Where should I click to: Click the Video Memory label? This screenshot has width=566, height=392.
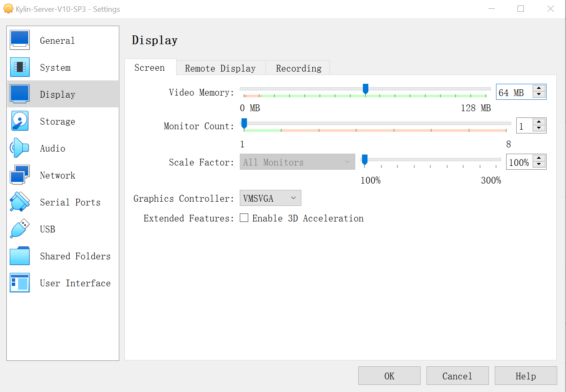[201, 92]
